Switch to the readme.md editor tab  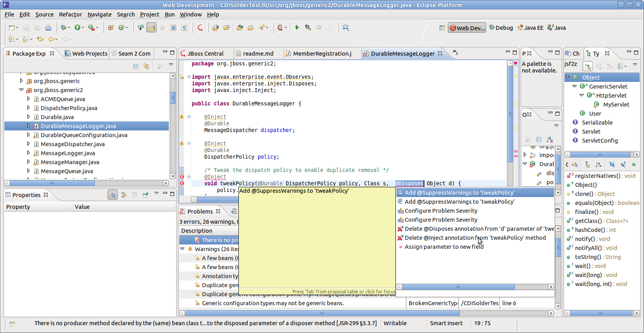click(x=258, y=54)
